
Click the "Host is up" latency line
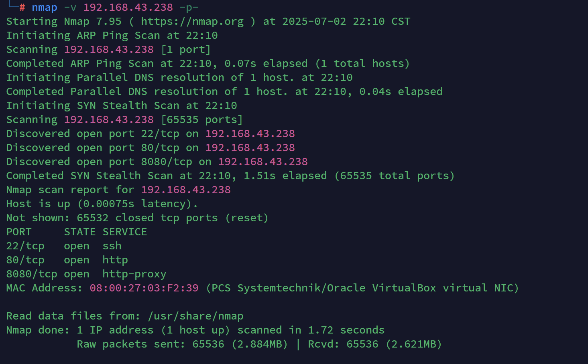pyautogui.click(x=102, y=204)
